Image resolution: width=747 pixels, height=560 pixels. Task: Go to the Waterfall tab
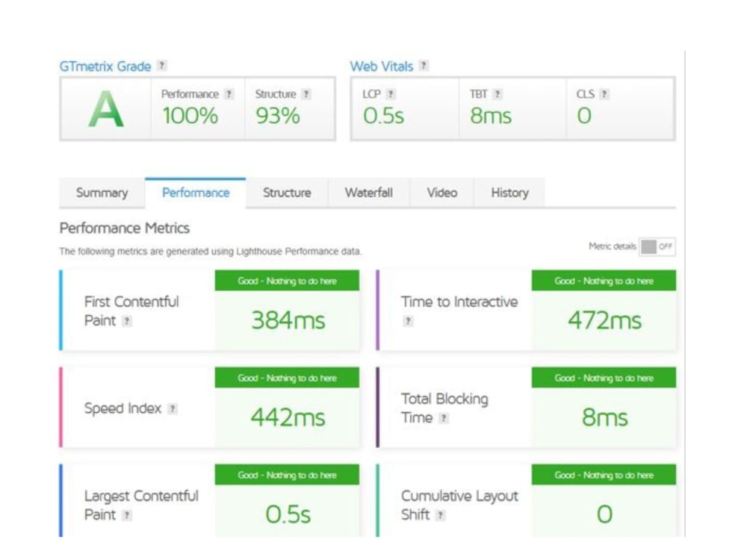[369, 193]
